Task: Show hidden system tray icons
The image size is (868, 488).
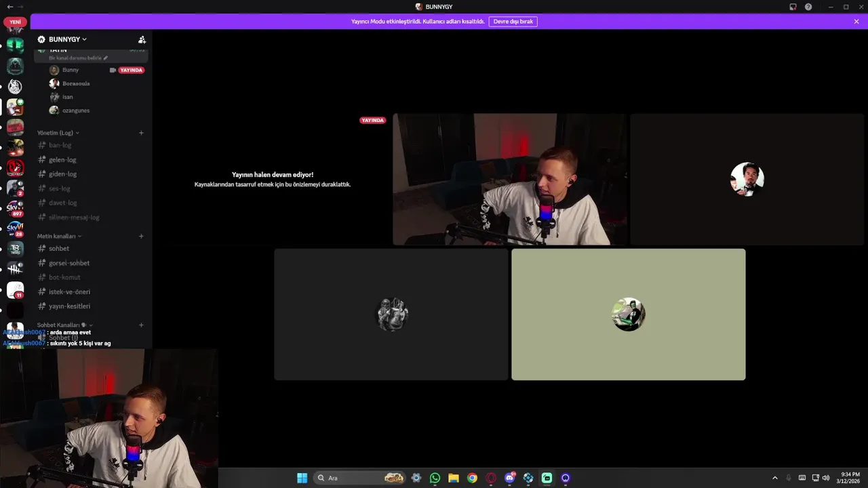Action: (775, 478)
